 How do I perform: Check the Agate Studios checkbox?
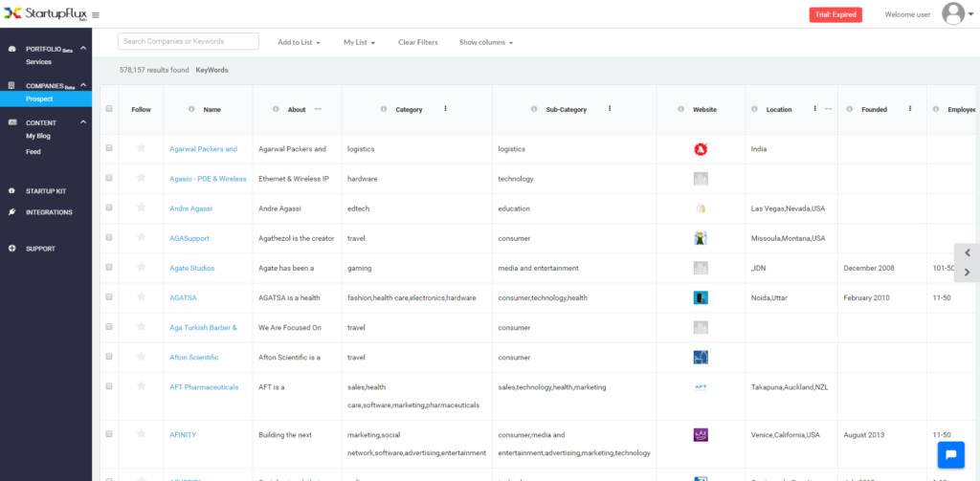pos(109,267)
